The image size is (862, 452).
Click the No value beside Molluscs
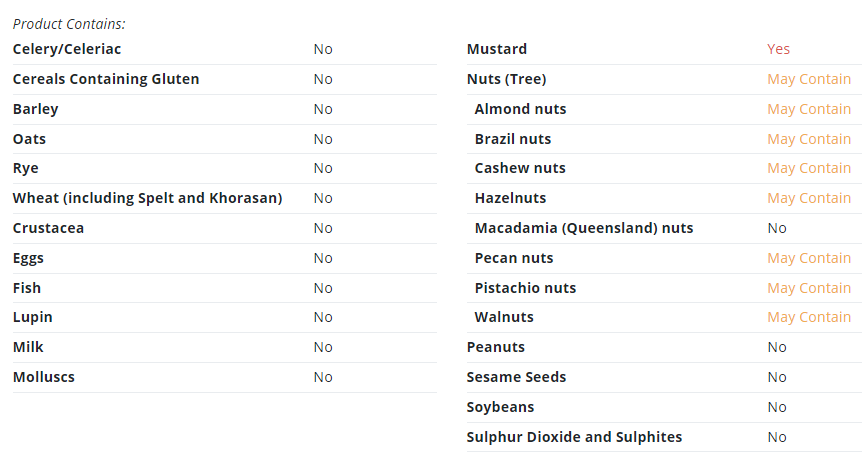pos(323,377)
